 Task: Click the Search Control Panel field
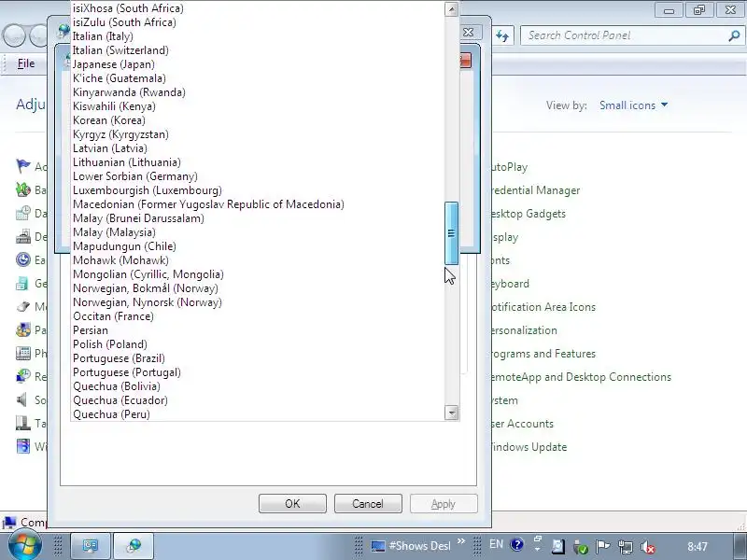click(626, 35)
